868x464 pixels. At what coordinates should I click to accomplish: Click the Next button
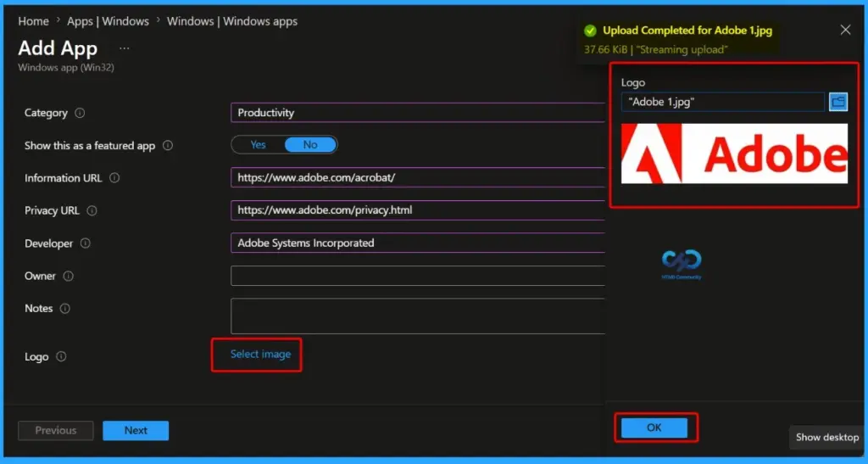pos(136,431)
